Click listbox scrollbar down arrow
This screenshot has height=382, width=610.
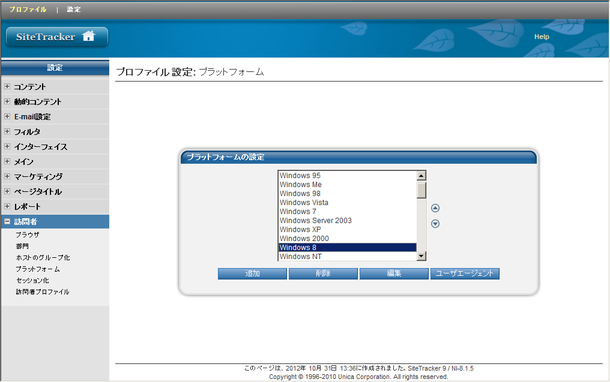[421, 256]
